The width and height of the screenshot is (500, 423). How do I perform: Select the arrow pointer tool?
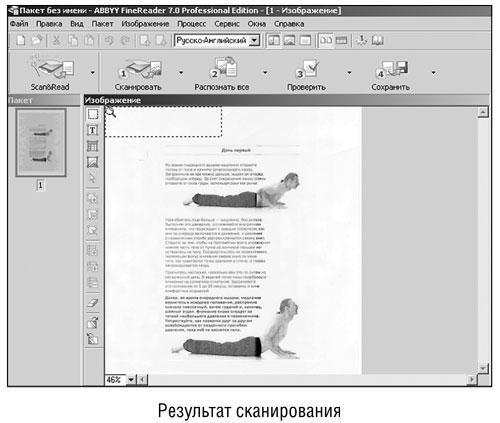click(92, 178)
